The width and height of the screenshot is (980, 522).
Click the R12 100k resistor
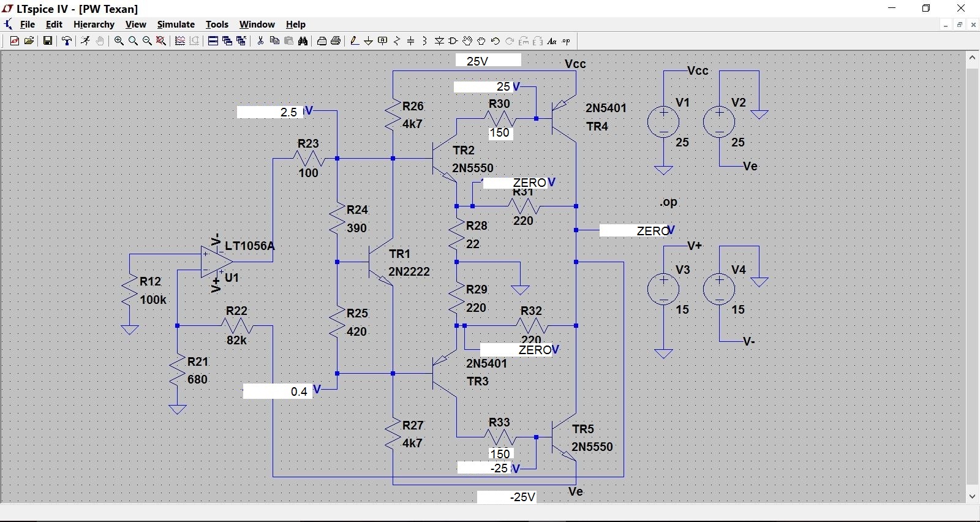point(129,290)
